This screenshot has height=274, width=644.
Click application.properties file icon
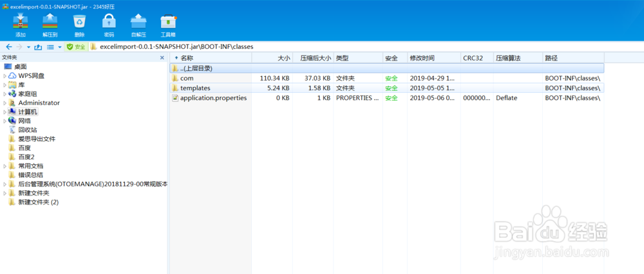pyautogui.click(x=175, y=98)
